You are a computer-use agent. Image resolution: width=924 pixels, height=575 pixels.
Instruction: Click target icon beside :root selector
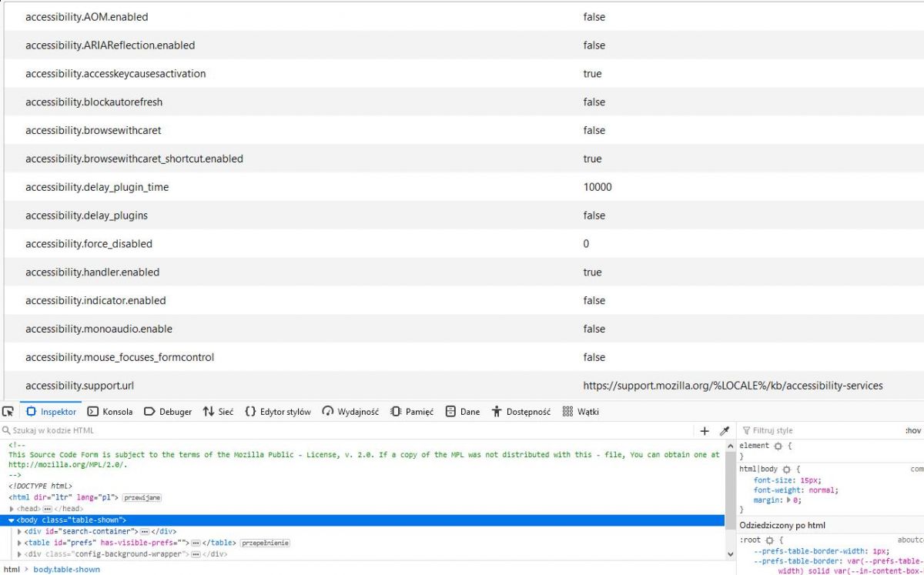(769, 540)
